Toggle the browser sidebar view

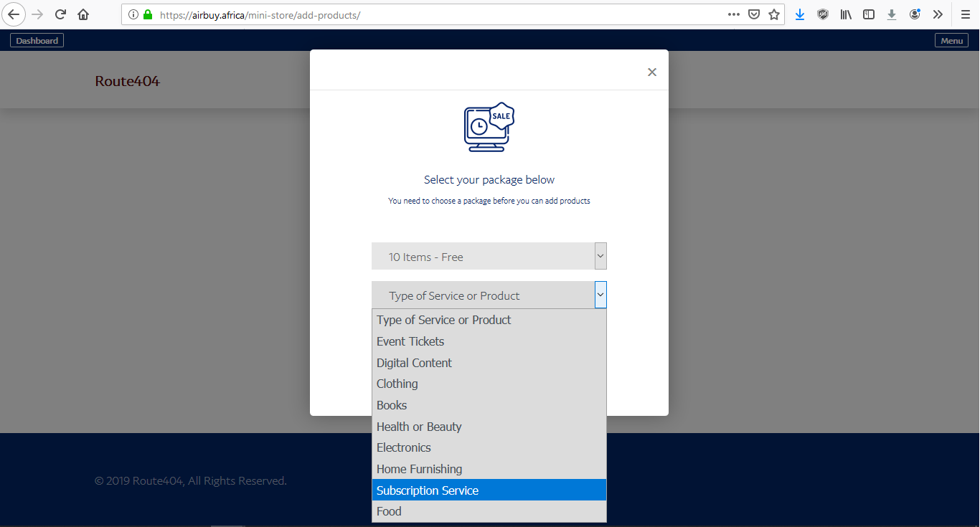click(869, 14)
